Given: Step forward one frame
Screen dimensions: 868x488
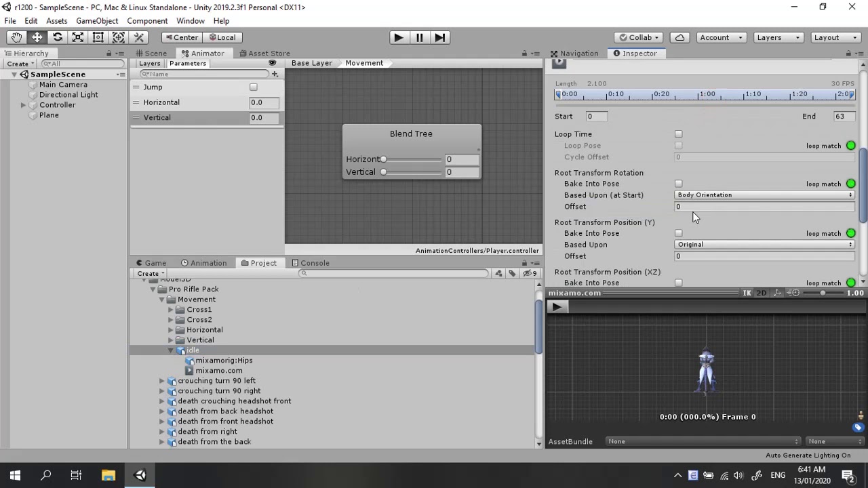Looking at the screenshot, I should point(440,37).
